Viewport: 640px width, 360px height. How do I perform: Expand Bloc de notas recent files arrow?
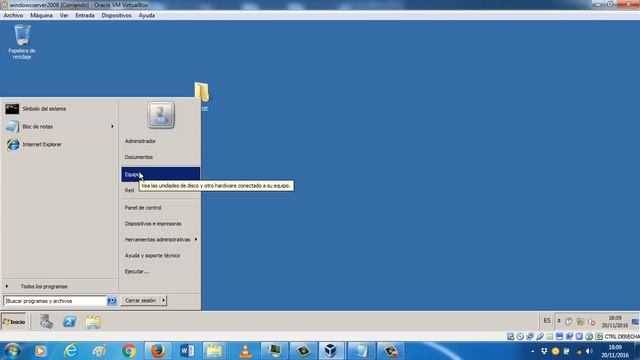[x=112, y=127]
